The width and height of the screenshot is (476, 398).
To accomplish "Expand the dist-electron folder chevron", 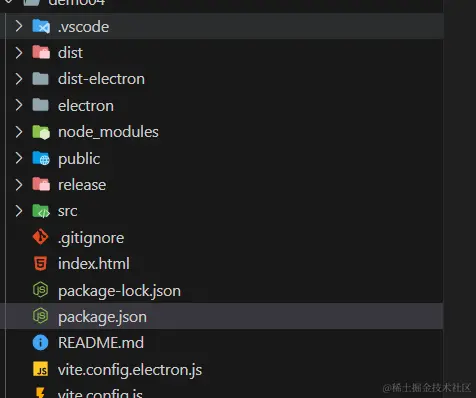I will [19, 79].
